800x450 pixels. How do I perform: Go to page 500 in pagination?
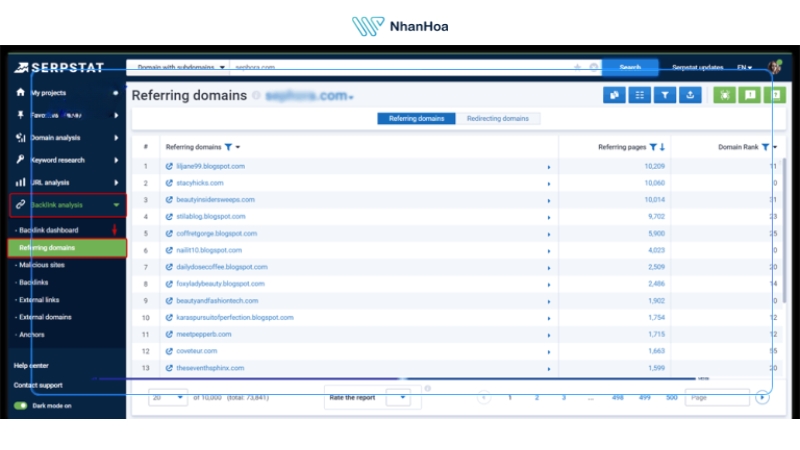671,397
